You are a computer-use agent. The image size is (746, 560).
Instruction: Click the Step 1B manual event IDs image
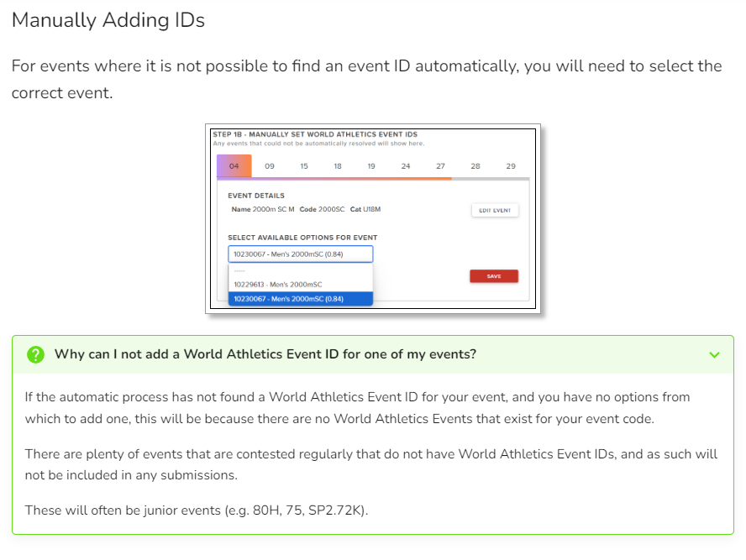[x=373, y=218]
